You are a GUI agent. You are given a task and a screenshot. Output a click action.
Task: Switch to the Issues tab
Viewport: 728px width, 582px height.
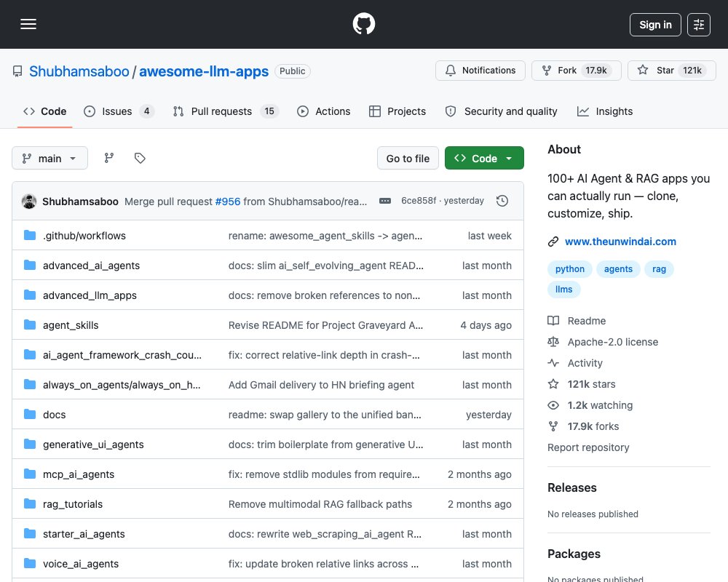[x=119, y=111]
